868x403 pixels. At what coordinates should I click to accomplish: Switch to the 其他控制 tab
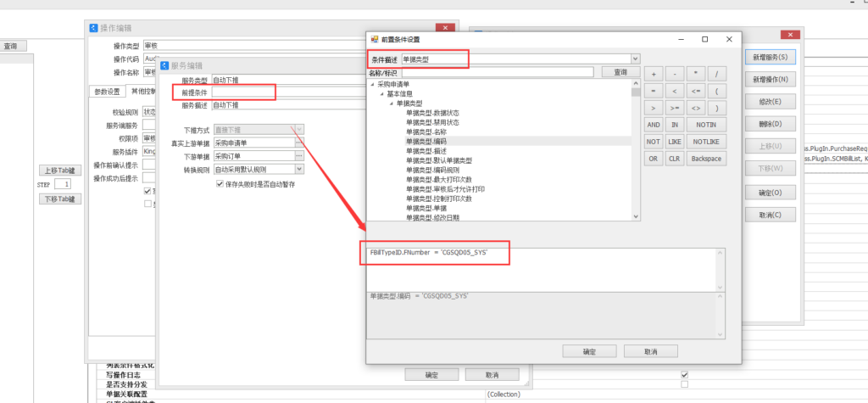click(142, 91)
